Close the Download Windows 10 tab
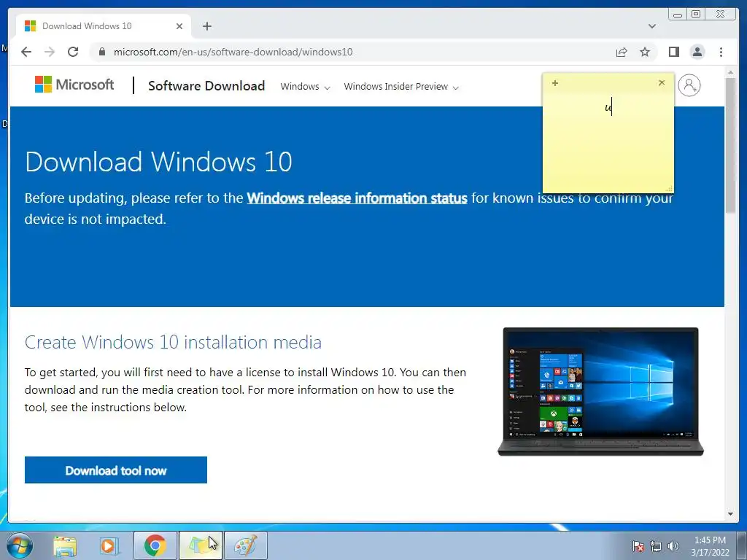The height and width of the screenshot is (560, 747). (179, 26)
